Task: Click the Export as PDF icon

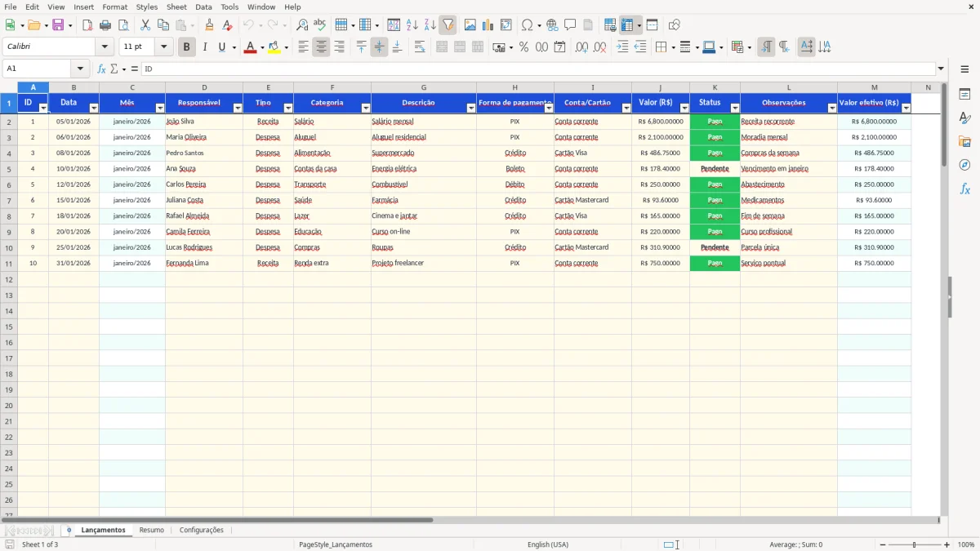Action: click(87, 25)
